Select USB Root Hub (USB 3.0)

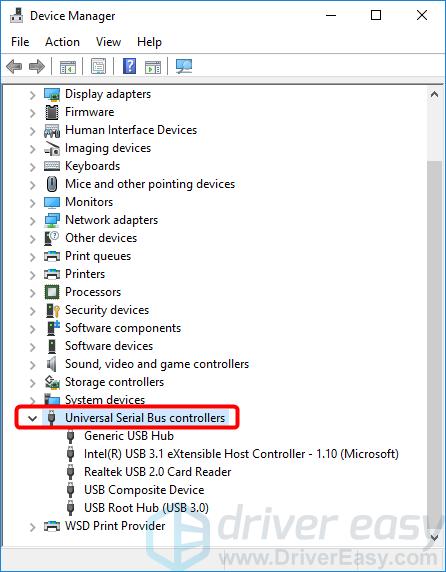[x=146, y=508]
